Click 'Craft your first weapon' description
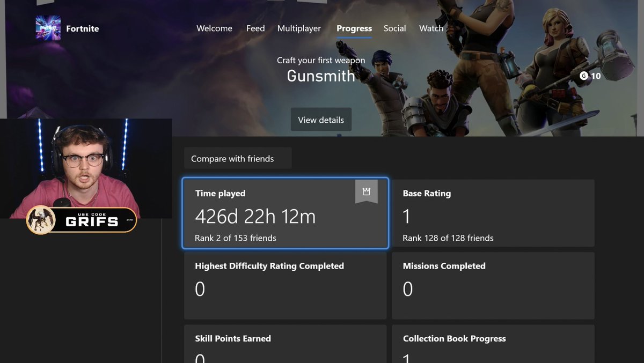Viewport: 644px width, 363px height. [x=321, y=60]
